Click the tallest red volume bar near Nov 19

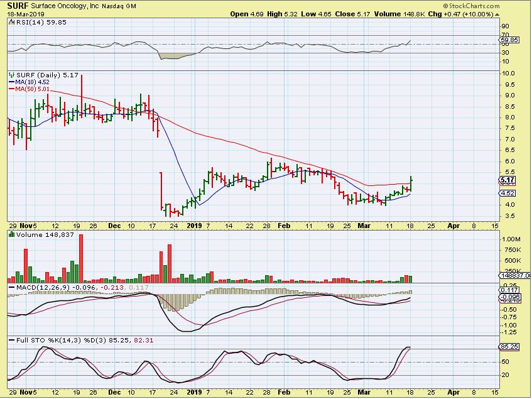(x=81, y=258)
